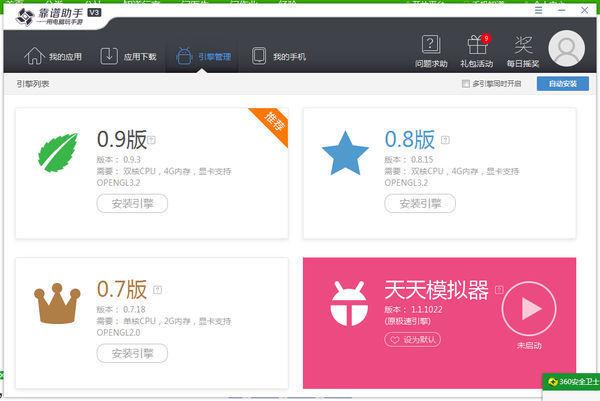Click the 靠谱助手 logo

pos(57,16)
